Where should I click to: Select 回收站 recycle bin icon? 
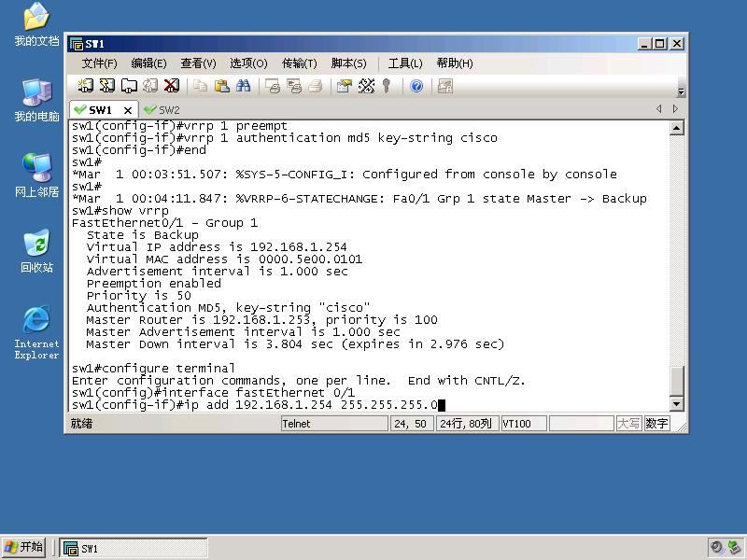click(36, 251)
